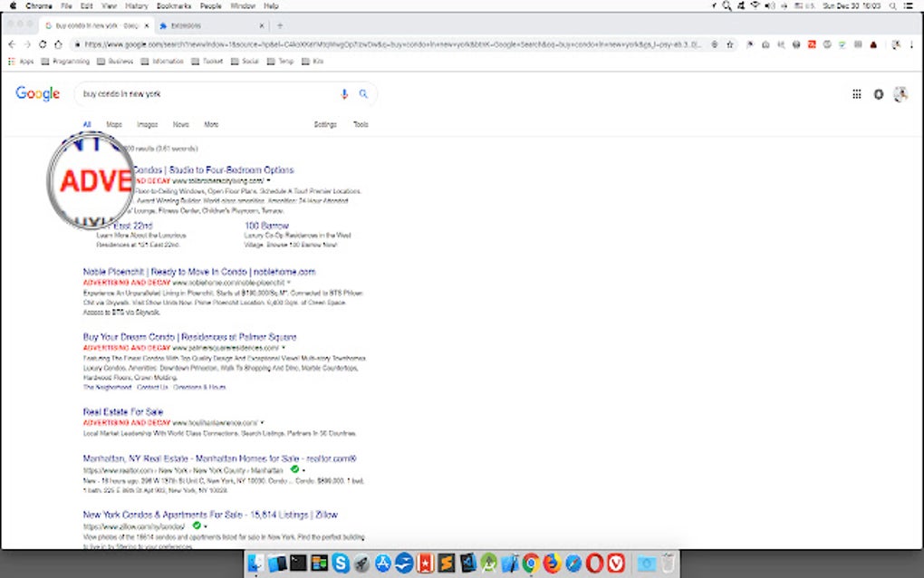Open Spotlight search in menu bar

click(893, 6)
